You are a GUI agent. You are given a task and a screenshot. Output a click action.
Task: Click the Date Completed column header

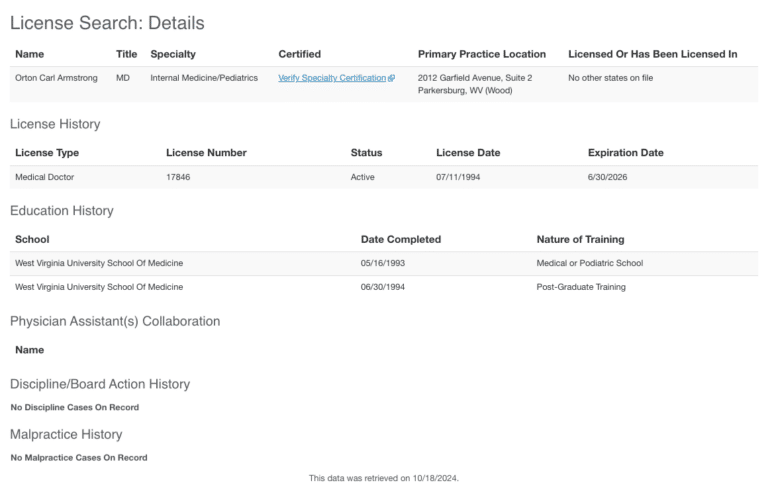[400, 240]
